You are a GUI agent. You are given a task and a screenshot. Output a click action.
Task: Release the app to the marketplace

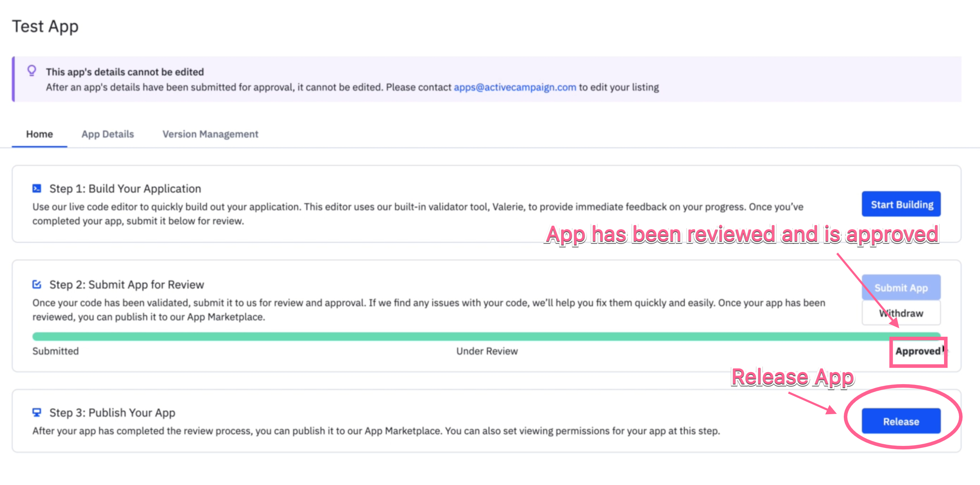(x=901, y=421)
